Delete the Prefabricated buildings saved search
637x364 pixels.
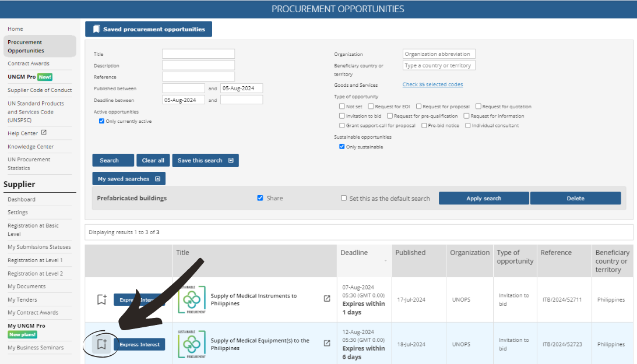click(575, 198)
